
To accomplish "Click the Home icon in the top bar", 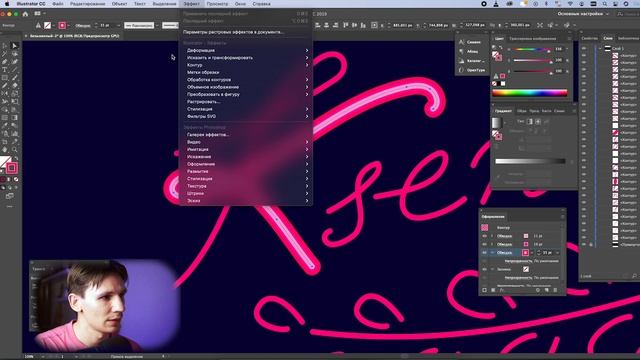I will pyautogui.click(x=25, y=13).
